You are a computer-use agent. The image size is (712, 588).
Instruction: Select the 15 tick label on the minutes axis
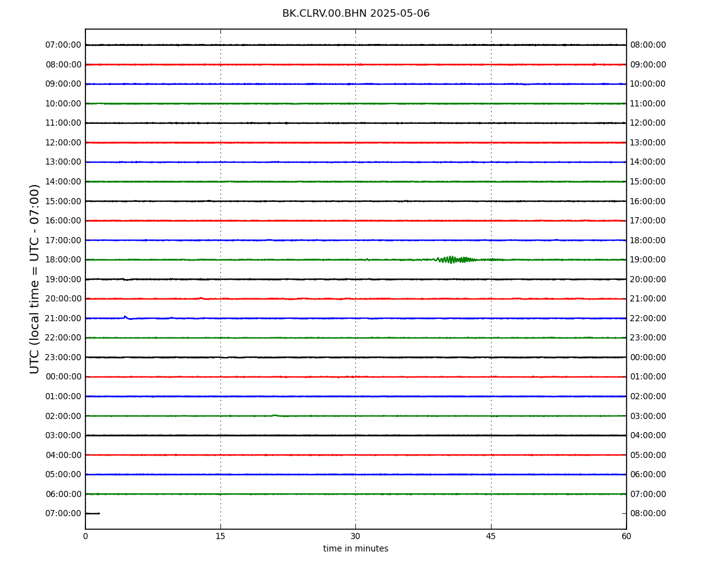click(x=220, y=536)
